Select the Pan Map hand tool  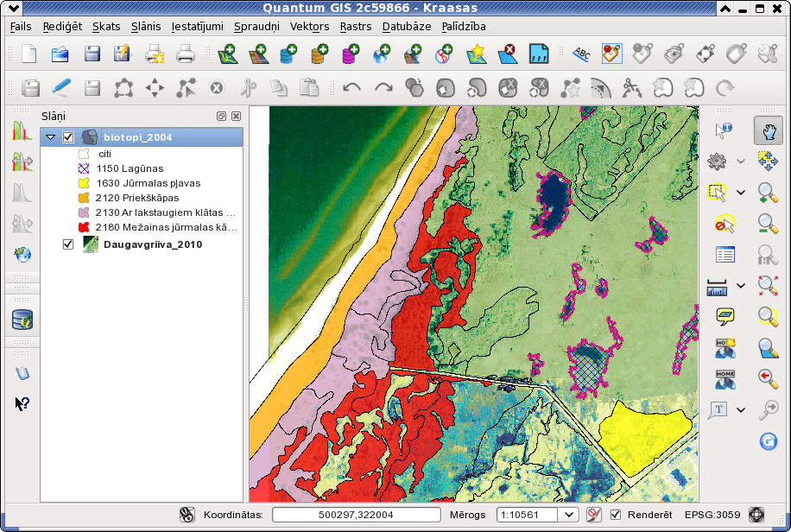(x=769, y=130)
